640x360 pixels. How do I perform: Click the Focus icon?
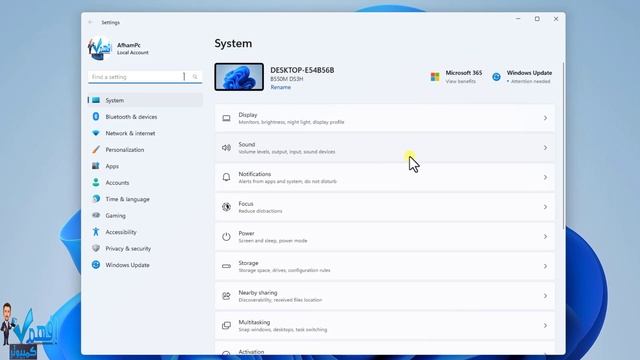click(x=226, y=207)
